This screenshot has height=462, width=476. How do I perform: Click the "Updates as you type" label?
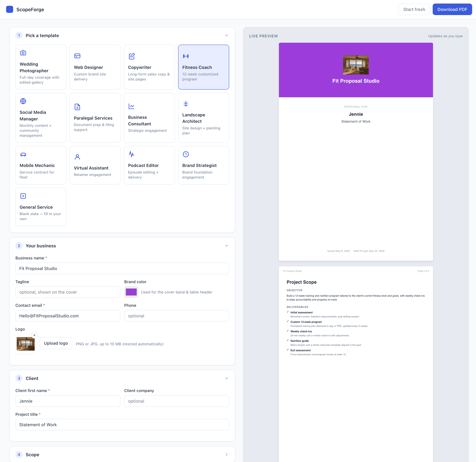coord(445,36)
